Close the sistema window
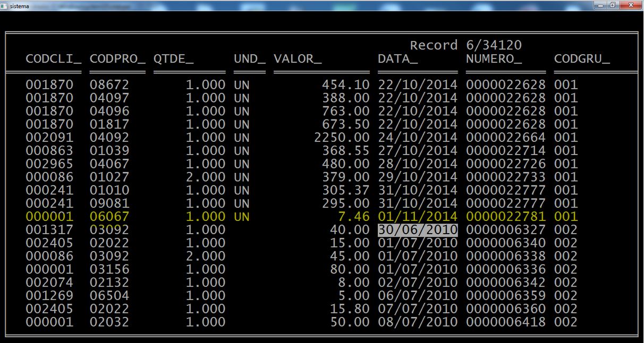This screenshot has width=644, height=343. point(631,5)
